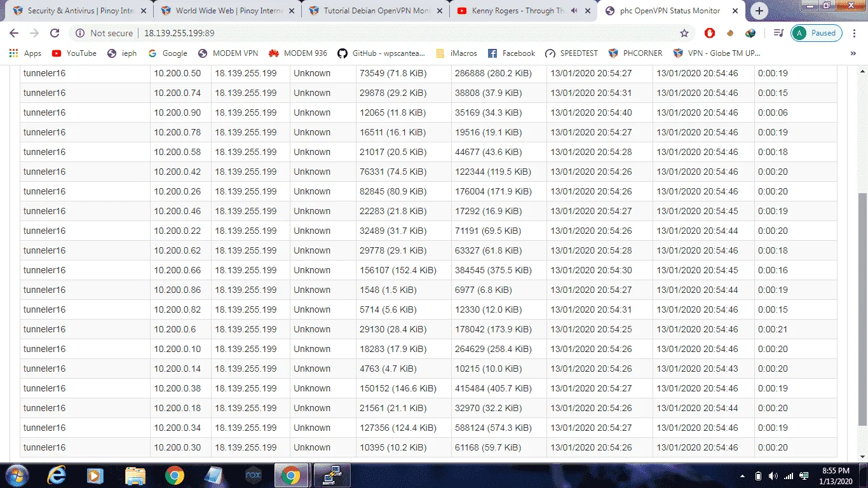The width and height of the screenshot is (868, 488).
Task: Open the PHCORNER bookmark
Action: [x=635, y=53]
